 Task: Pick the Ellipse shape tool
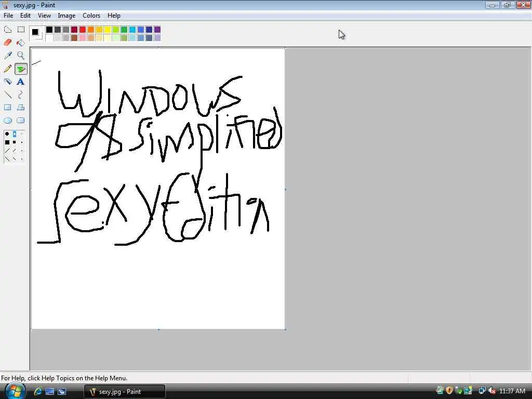pos(7,121)
